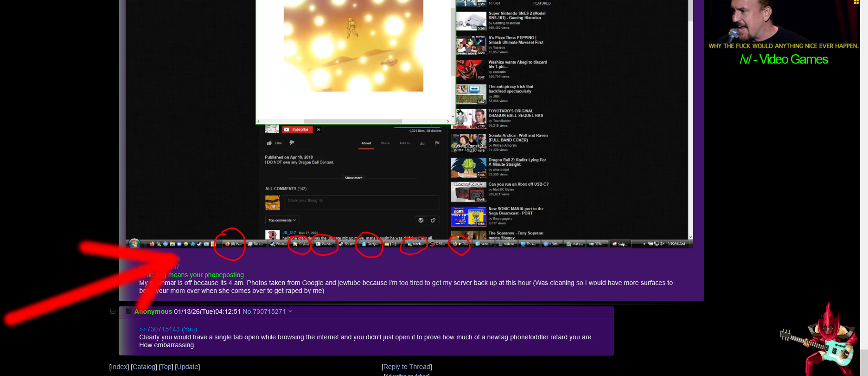Click the link icon right of the globe icon
Viewport: 868px width, 376px height.
(x=433, y=220)
